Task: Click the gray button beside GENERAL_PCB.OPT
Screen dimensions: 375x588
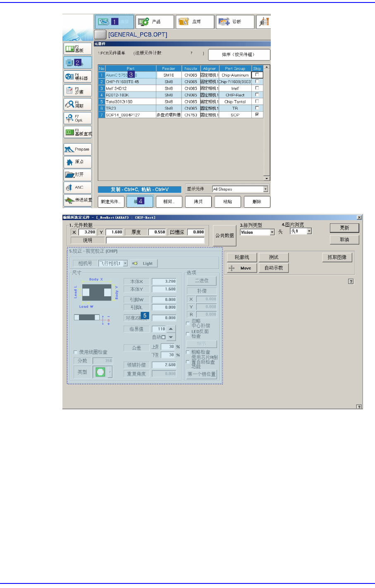Action: point(100,34)
